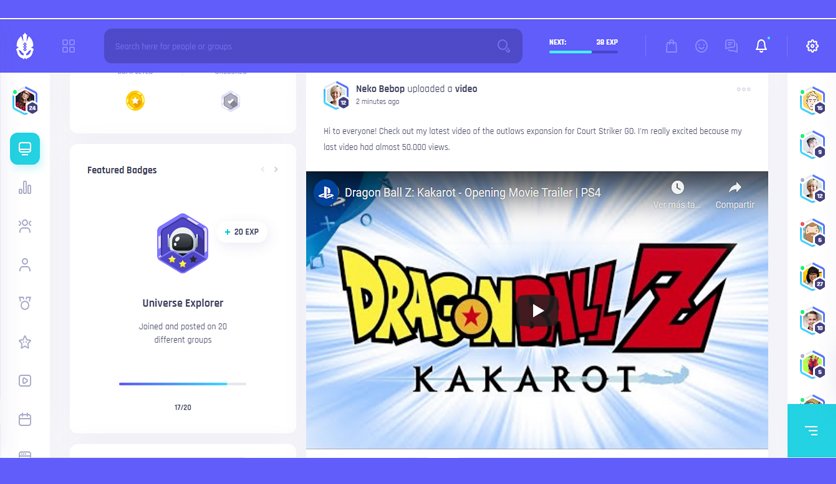Viewport: 836px width, 484px height.
Task: Open the level 10 friend avatar in the chat sidebar
Action: click(812, 321)
